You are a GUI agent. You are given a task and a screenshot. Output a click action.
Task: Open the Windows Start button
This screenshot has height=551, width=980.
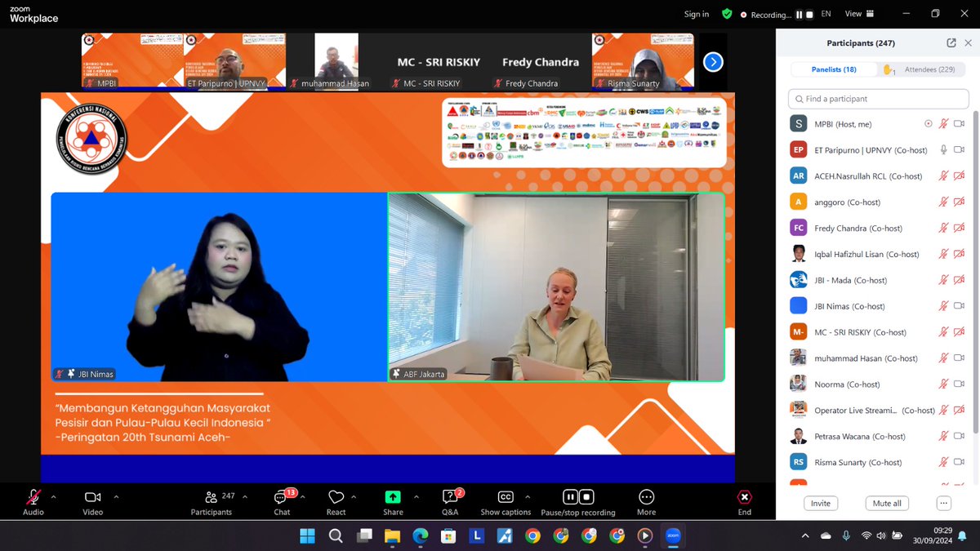(x=307, y=535)
